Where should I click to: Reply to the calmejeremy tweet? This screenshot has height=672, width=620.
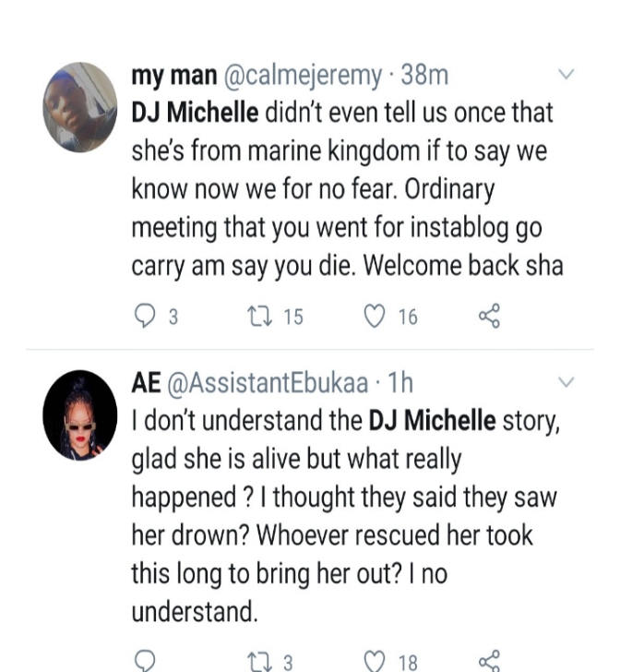click(146, 317)
